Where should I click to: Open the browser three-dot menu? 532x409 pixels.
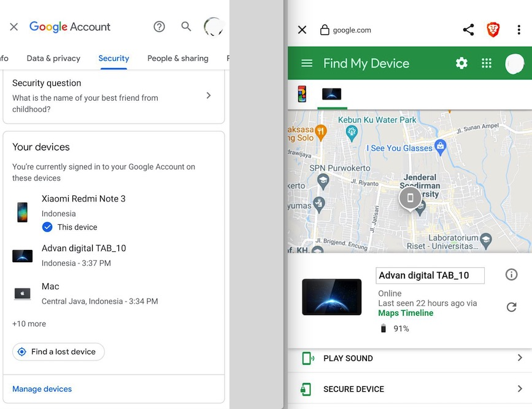tap(519, 30)
